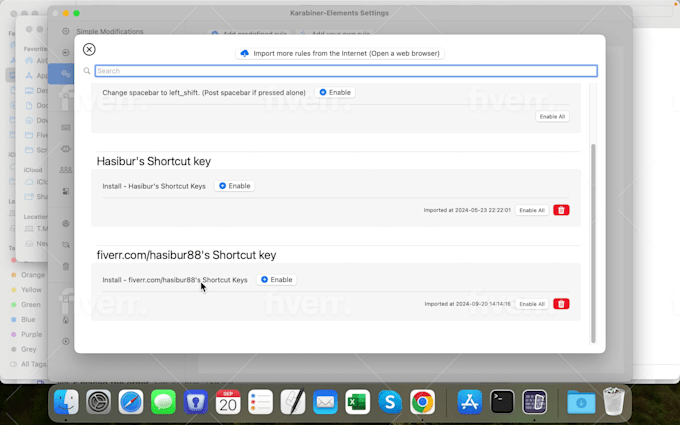The width and height of the screenshot is (680, 425).
Task: Launch Google Chrome from the Dock
Action: (422, 402)
